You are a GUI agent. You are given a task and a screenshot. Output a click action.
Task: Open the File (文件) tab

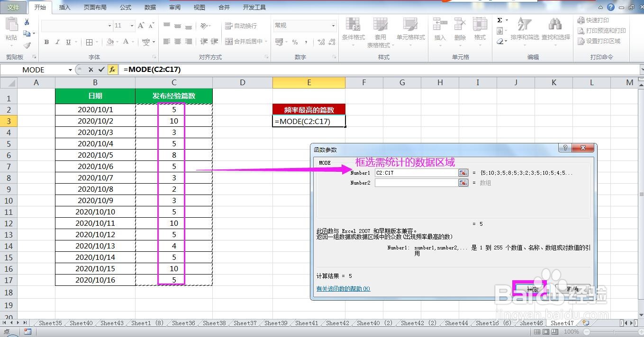point(13,8)
